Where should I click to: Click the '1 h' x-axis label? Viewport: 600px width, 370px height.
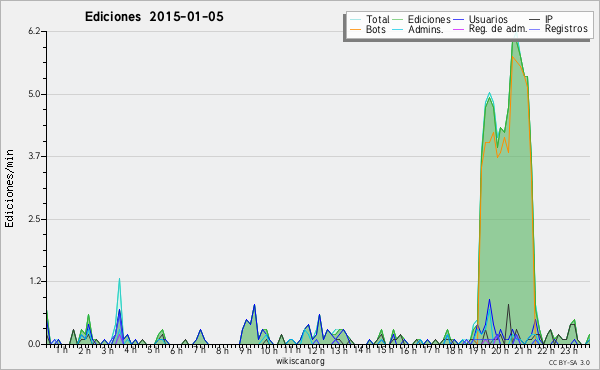[x=62, y=350]
